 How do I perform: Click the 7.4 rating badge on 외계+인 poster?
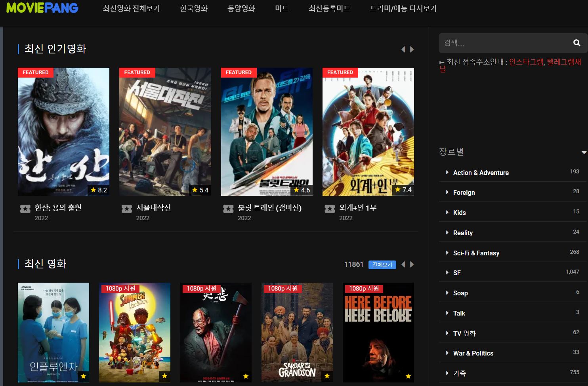click(403, 190)
